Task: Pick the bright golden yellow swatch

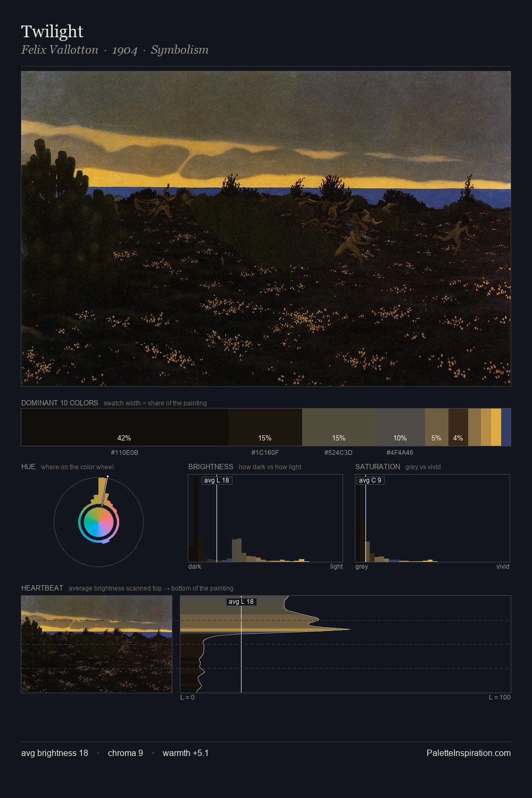Action: coord(496,427)
